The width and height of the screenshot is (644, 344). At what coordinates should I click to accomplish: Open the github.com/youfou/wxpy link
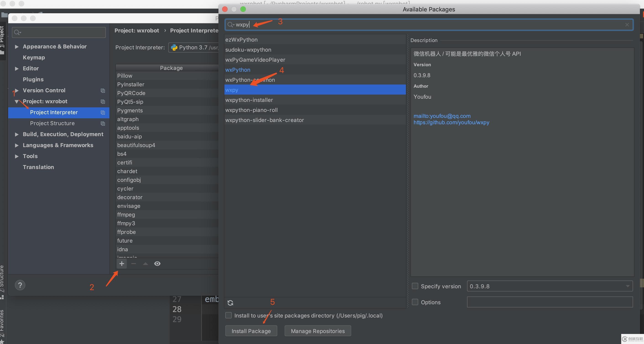coord(451,122)
